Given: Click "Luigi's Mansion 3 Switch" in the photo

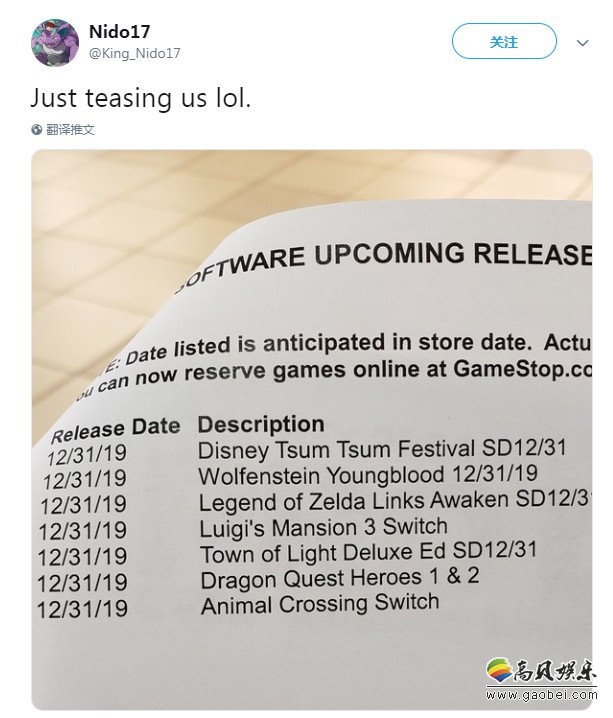Looking at the screenshot, I should [x=323, y=527].
